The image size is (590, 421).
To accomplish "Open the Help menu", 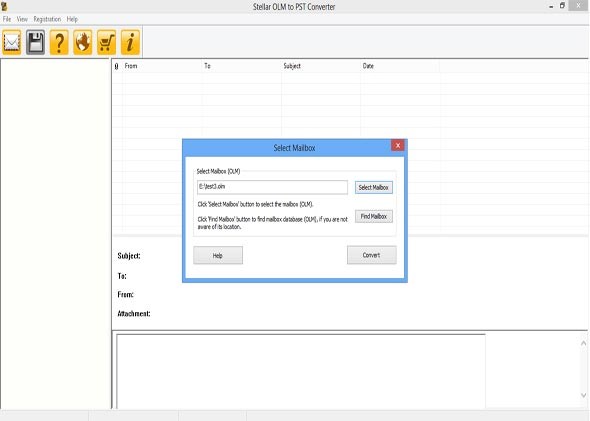I will click(x=72, y=19).
